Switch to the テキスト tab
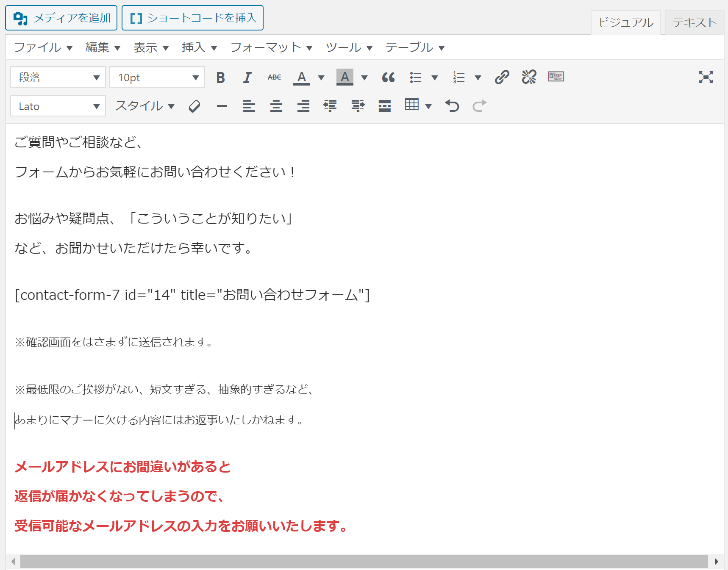Image resolution: width=728 pixels, height=570 pixels. [695, 22]
